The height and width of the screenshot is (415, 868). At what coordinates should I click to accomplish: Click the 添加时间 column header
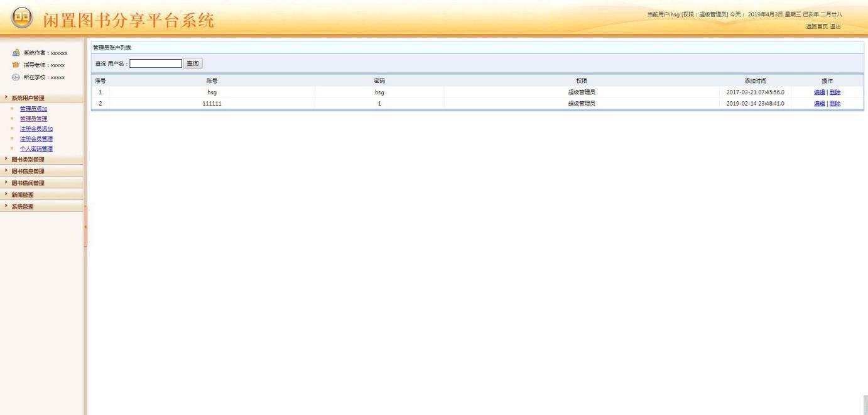756,80
